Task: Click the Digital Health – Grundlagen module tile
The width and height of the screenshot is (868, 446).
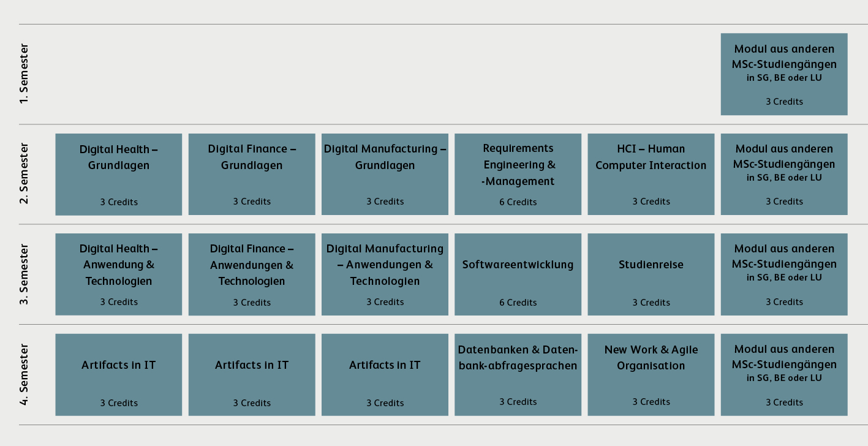Action: [x=118, y=174]
